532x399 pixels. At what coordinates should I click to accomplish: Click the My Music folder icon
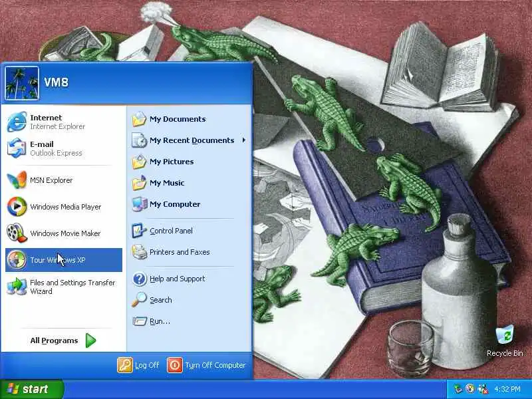tap(139, 183)
